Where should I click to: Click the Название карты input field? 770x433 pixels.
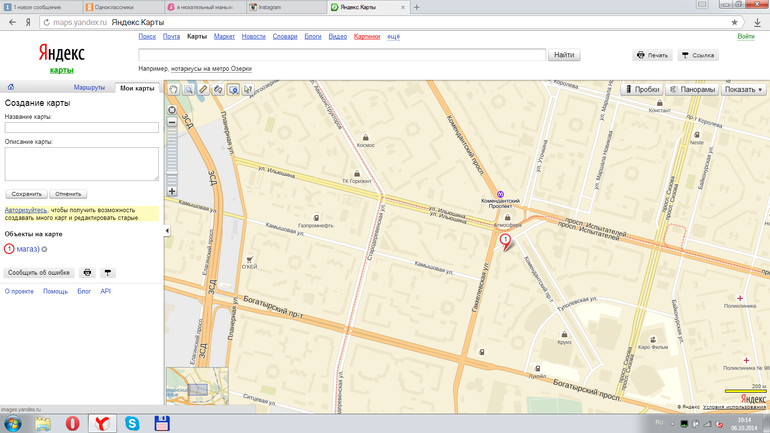point(81,127)
